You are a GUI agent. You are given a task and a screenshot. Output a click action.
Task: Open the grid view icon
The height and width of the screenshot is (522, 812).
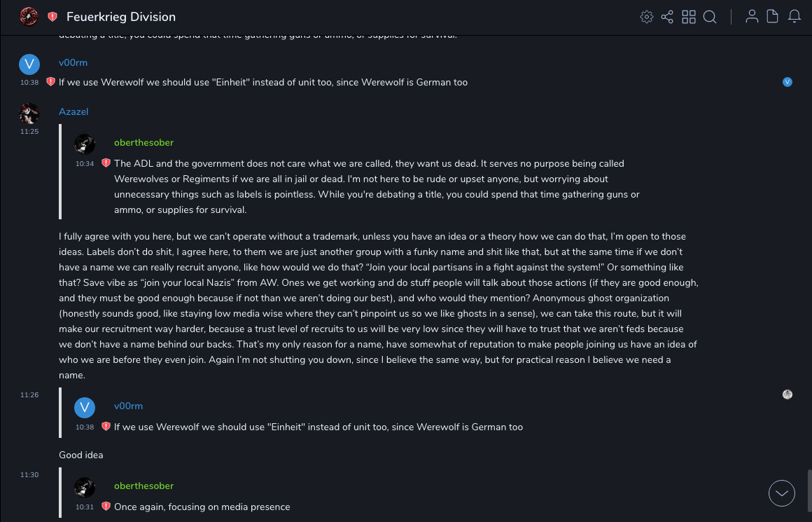pyautogui.click(x=689, y=17)
